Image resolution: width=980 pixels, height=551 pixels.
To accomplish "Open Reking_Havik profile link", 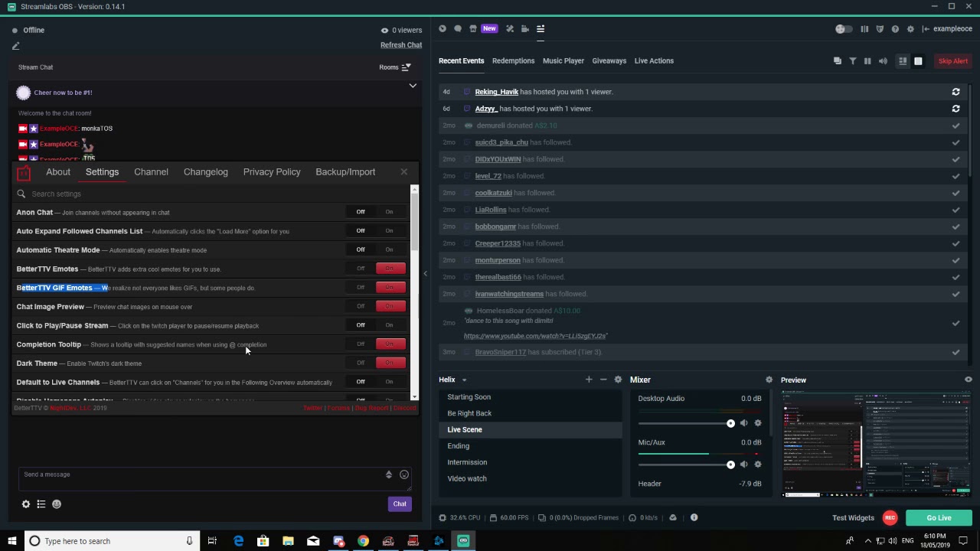I will pos(496,92).
